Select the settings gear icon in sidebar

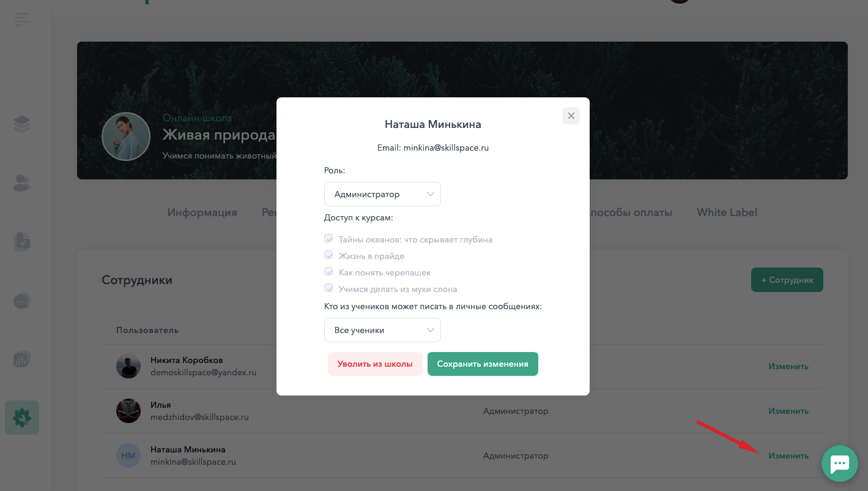click(22, 418)
